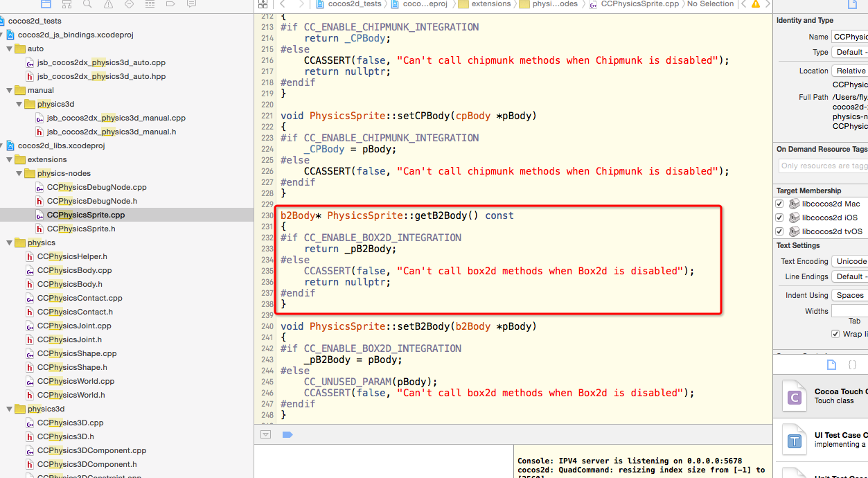
Task: Open the Indent Using dropdown
Action: [850, 295]
